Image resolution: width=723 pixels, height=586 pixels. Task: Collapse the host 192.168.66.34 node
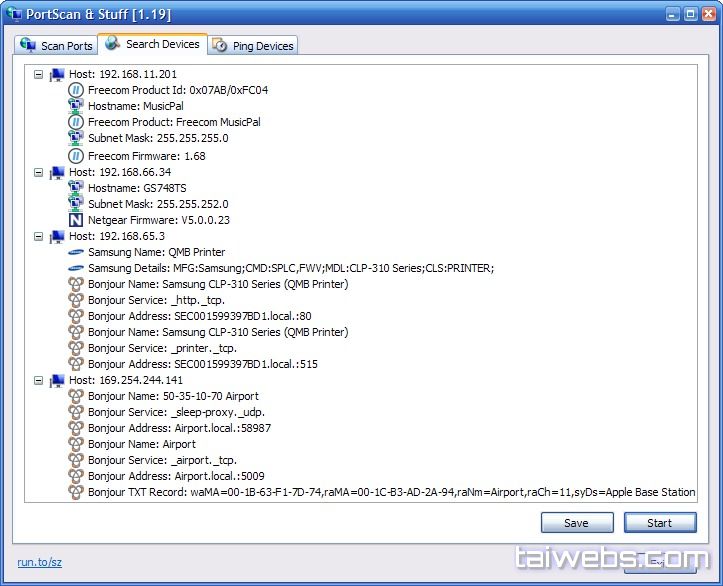(39, 172)
